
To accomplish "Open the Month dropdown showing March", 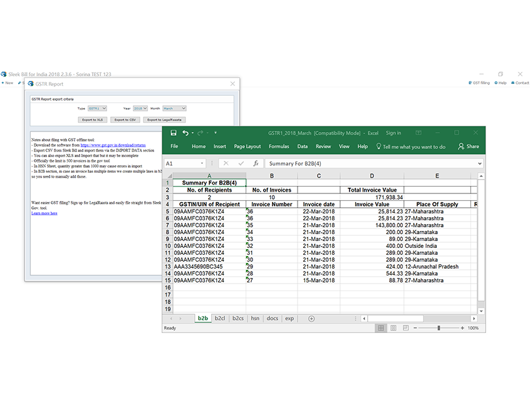I will tap(175, 108).
